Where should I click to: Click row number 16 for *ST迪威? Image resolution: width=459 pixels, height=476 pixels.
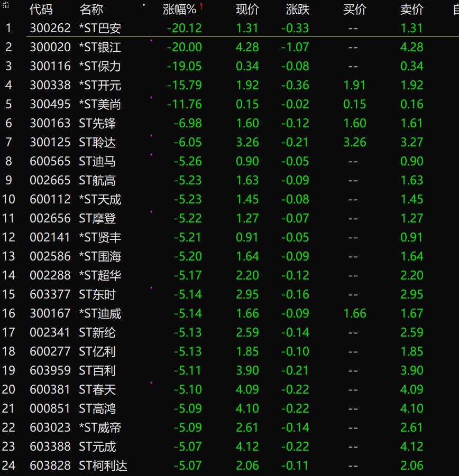[8, 313]
